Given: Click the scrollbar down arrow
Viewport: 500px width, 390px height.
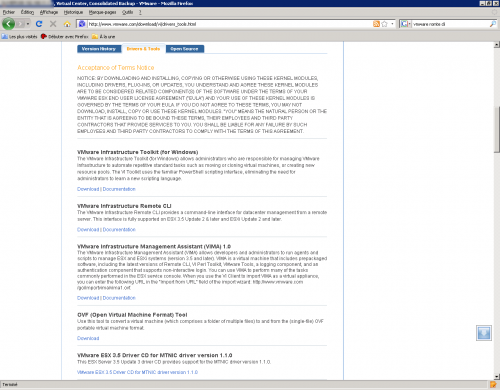Looking at the screenshot, I should tap(497, 377).
